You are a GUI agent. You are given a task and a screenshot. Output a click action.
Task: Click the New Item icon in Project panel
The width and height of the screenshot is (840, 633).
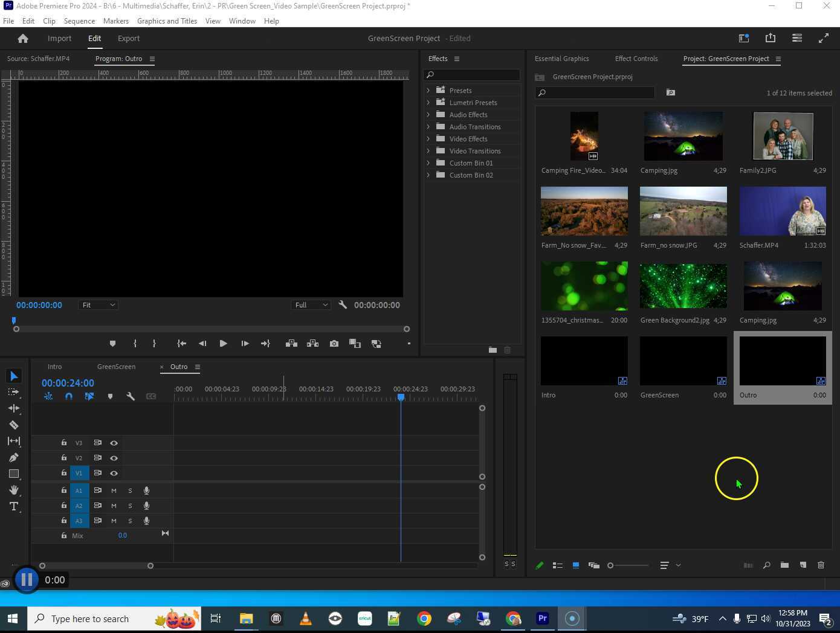803,565
